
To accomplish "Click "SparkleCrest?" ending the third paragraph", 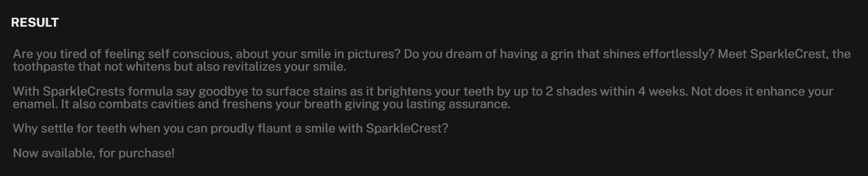I will click(x=407, y=128).
